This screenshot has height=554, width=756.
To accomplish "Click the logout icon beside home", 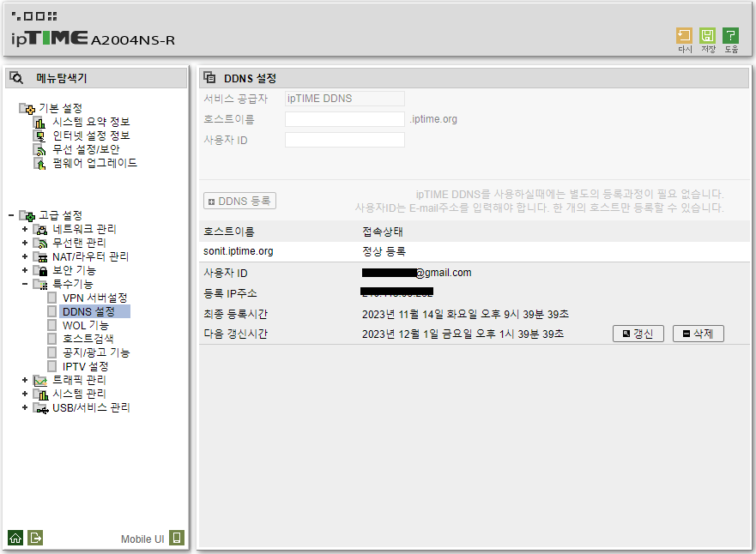I will (x=35, y=538).
